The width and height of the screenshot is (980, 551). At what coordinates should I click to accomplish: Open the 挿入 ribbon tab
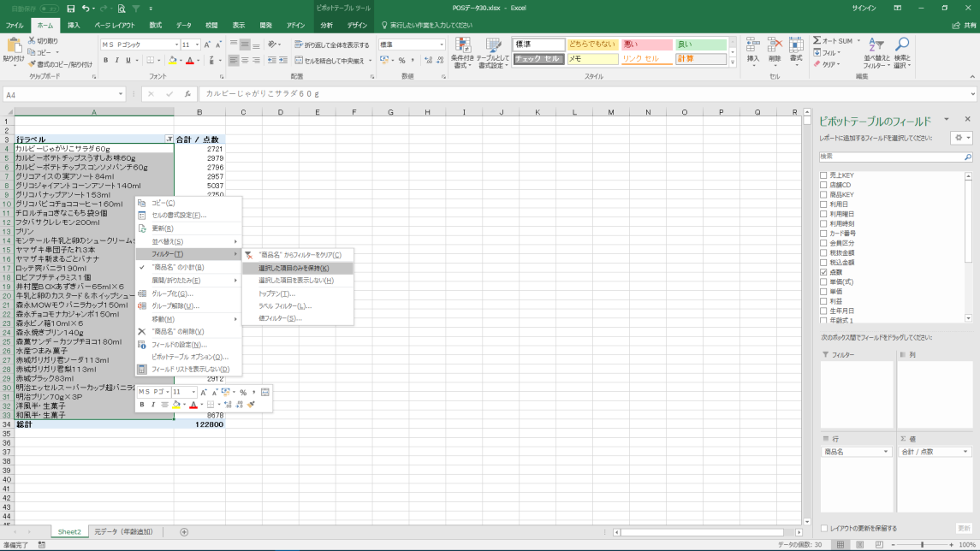click(x=74, y=26)
